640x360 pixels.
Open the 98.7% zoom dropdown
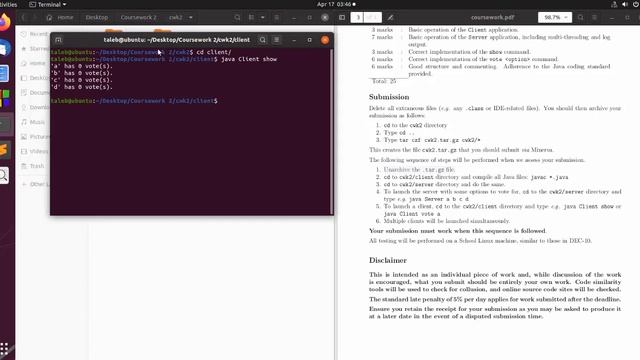[555, 18]
